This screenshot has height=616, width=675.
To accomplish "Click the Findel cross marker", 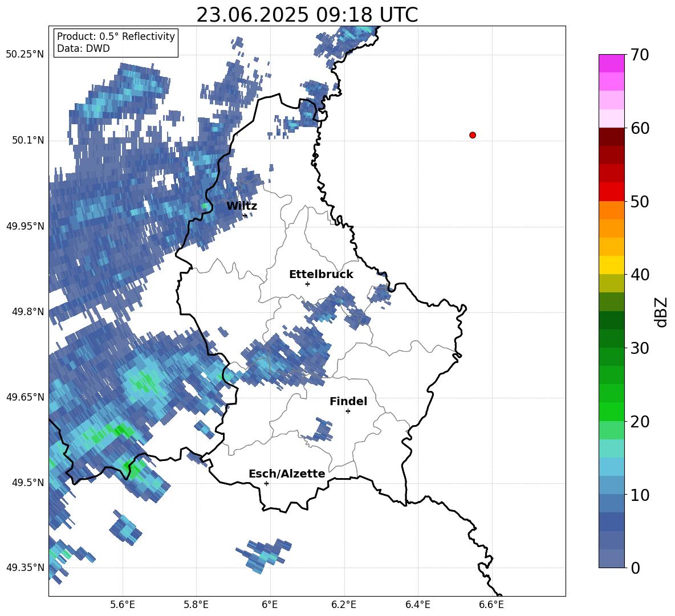I will point(348,411).
